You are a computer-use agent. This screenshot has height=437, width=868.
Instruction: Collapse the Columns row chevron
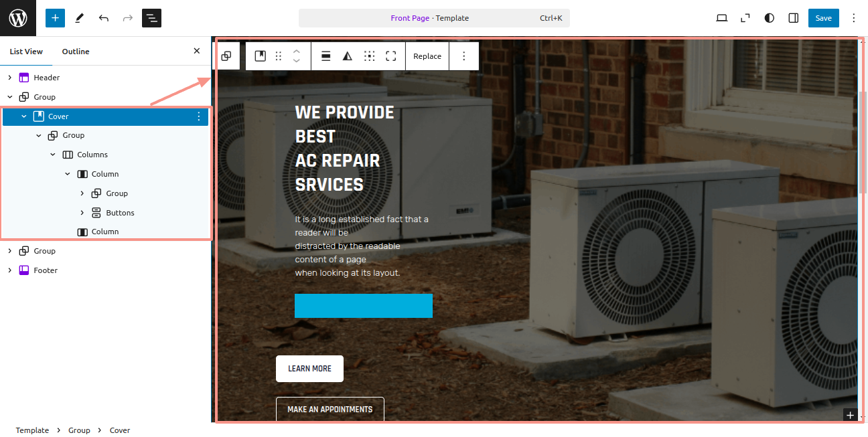pyautogui.click(x=53, y=155)
